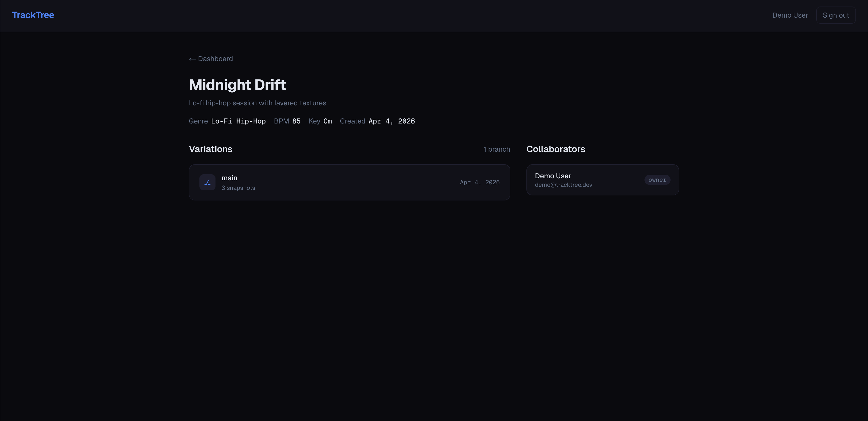The image size is (868, 421).
Task: Click the 1 branch counter
Action: click(496, 149)
